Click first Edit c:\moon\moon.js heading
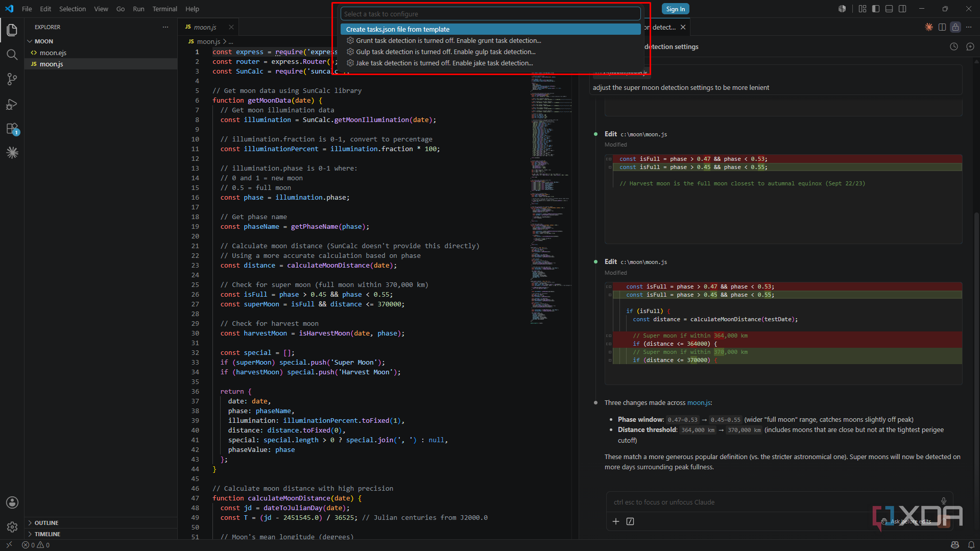 pos(636,134)
